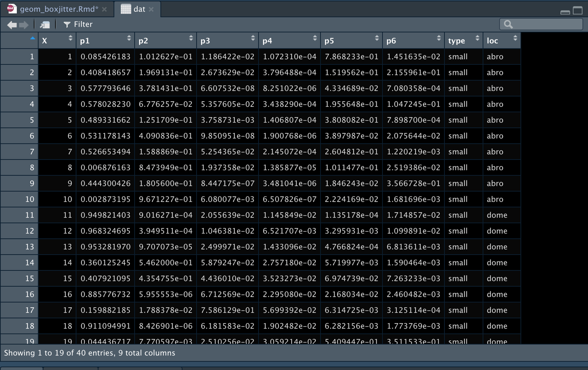The width and height of the screenshot is (588, 370).
Task: Select p4 value 6.507826e-07
Action: tap(290, 199)
